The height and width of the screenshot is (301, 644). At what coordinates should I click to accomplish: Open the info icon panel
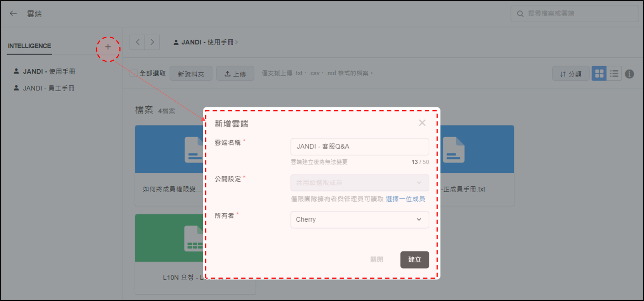[x=630, y=74]
